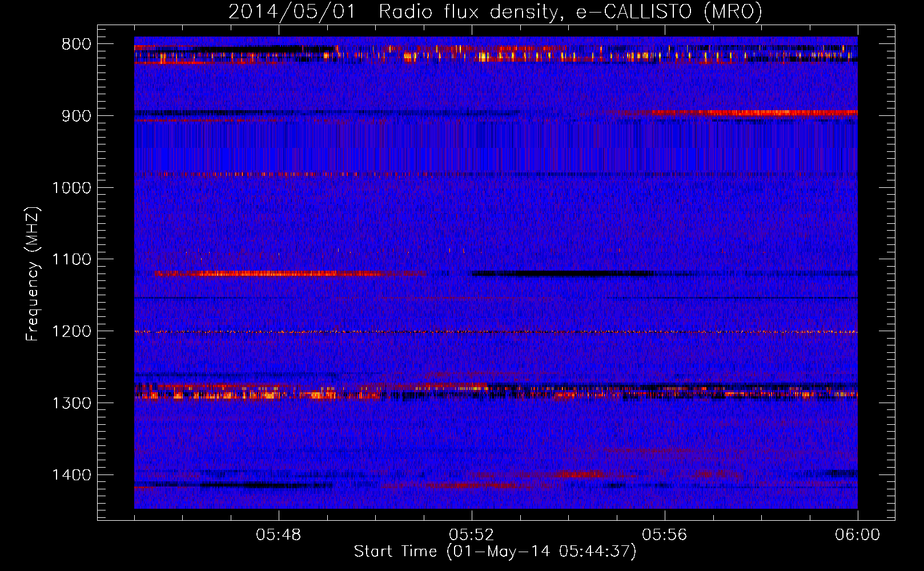
Task: Click the plot title '2014/05/01 Radio flux density'
Action: (495, 11)
